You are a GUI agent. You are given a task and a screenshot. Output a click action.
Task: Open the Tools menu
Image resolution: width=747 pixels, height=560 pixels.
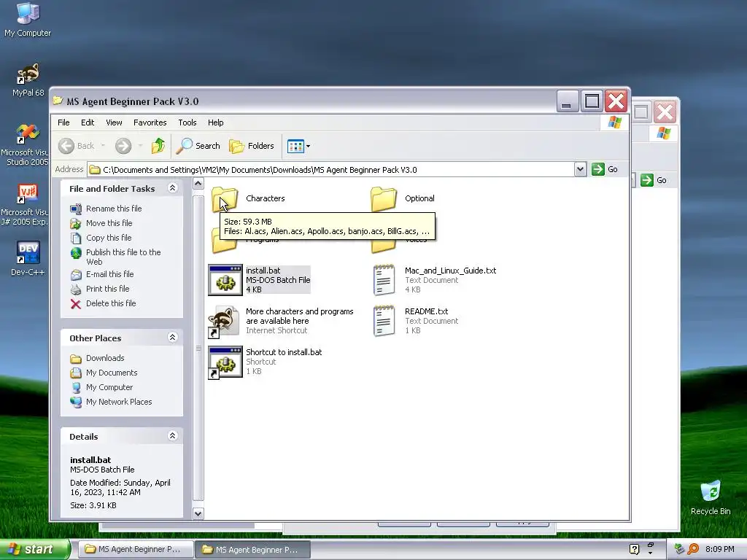coord(187,122)
